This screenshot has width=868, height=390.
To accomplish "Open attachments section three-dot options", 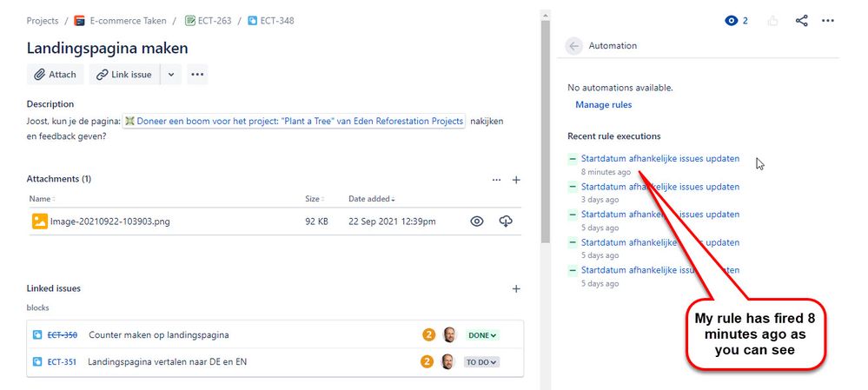I will 496,180.
